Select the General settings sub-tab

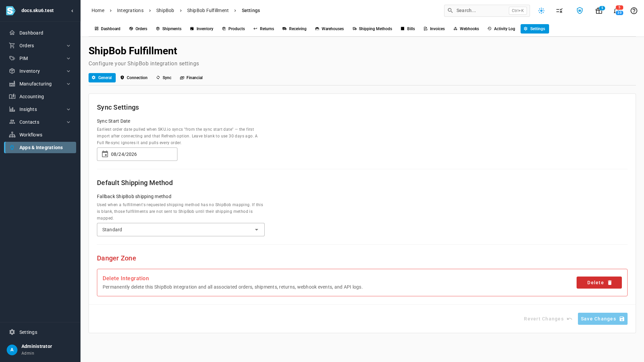[x=102, y=78]
